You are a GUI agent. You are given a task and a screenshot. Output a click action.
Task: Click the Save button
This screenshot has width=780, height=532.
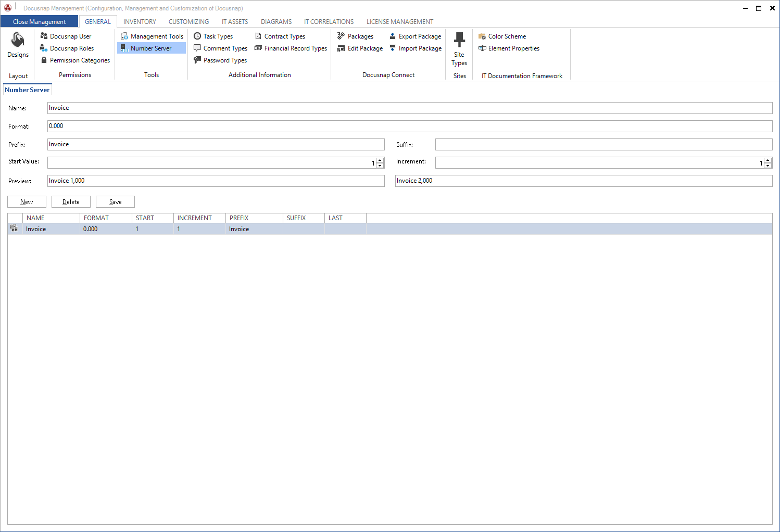115,201
